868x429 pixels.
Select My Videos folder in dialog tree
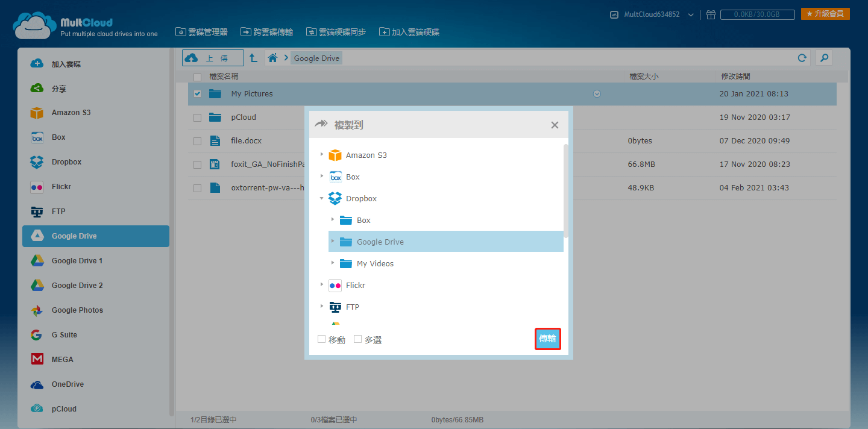click(375, 264)
